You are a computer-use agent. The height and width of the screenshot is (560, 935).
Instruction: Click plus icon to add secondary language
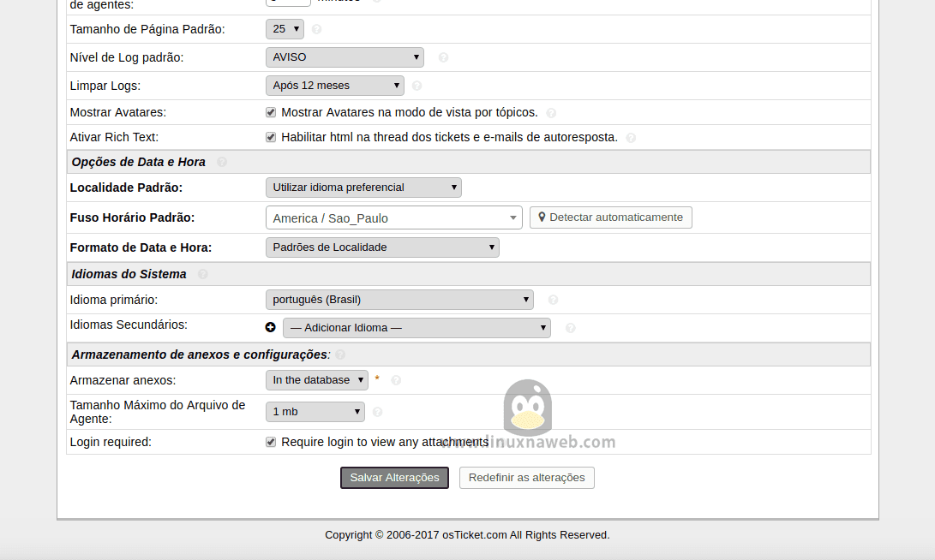pyautogui.click(x=271, y=327)
